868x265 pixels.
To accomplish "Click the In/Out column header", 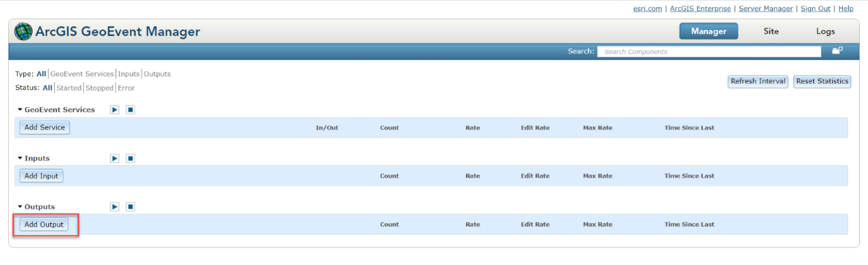I will tap(327, 128).
